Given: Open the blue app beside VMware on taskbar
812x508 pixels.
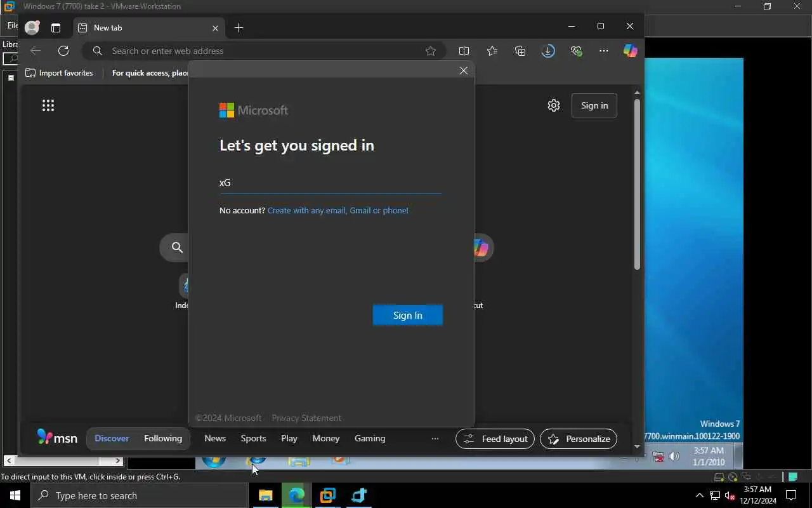Looking at the screenshot, I should (359, 495).
